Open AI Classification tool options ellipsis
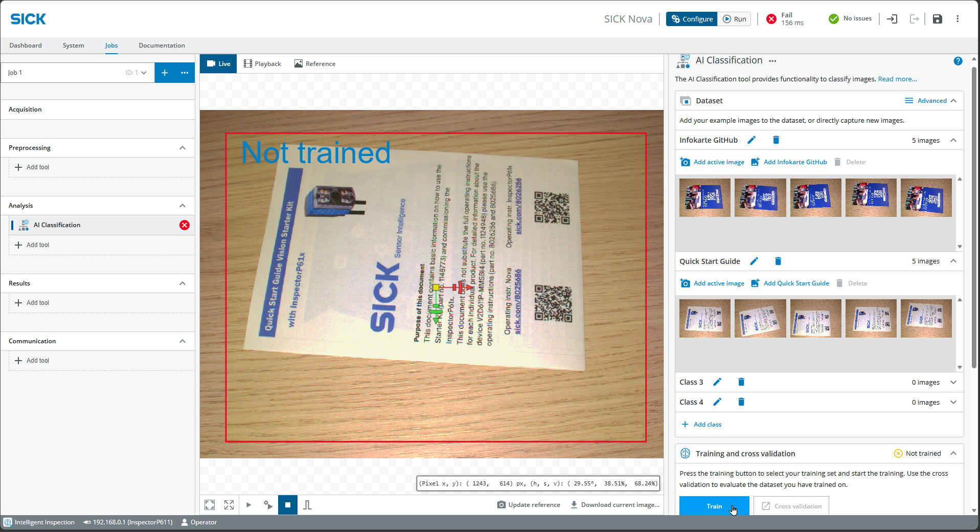The width and height of the screenshot is (980, 532). [x=772, y=61]
